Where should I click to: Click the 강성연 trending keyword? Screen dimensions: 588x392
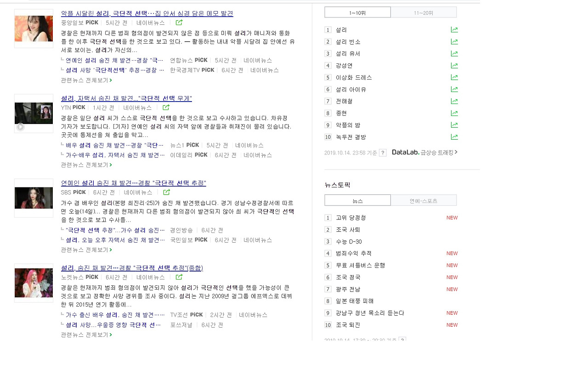(x=344, y=66)
